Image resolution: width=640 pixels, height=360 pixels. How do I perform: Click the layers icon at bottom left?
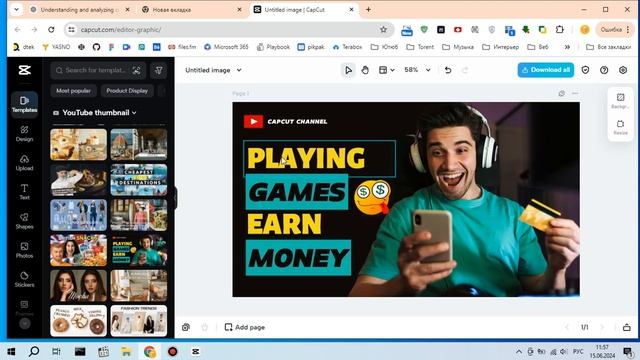(186, 327)
